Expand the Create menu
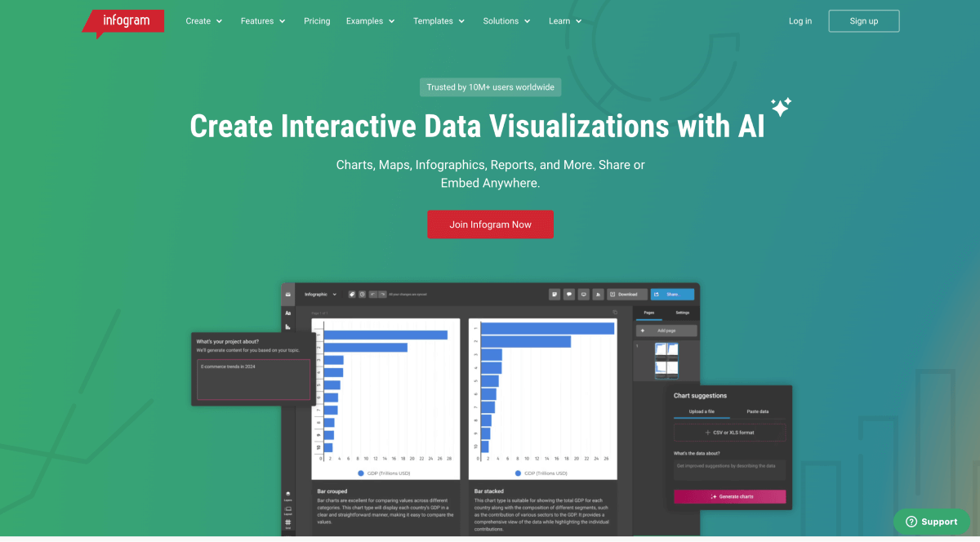The image size is (980, 542). click(204, 21)
